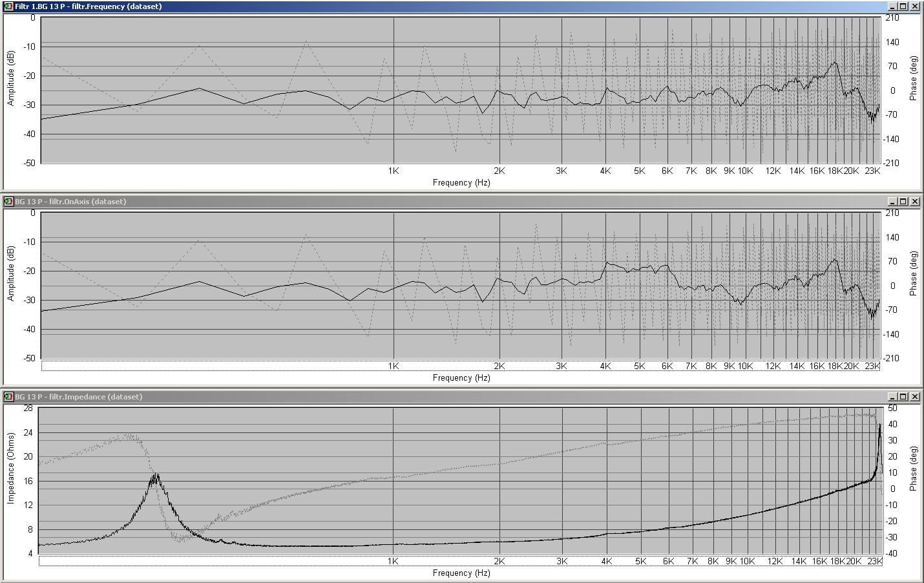Click 'Amplitude (dB)' axis label in filtr.OnAxis window
Viewport: 924px width, 583px height.
[x=11, y=274]
